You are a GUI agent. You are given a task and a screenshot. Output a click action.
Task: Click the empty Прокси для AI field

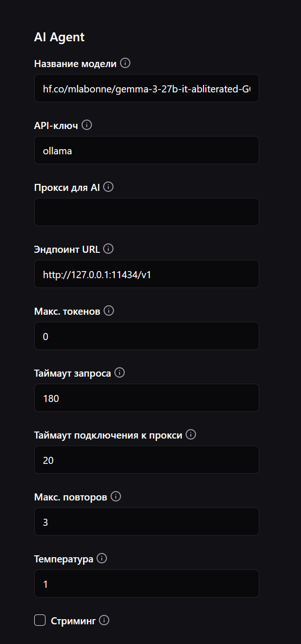[146, 212]
